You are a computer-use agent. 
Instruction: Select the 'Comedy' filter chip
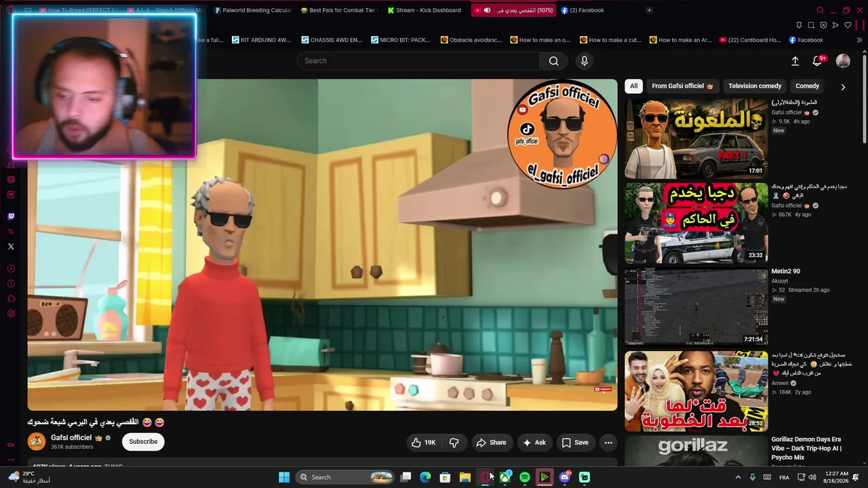tap(807, 86)
